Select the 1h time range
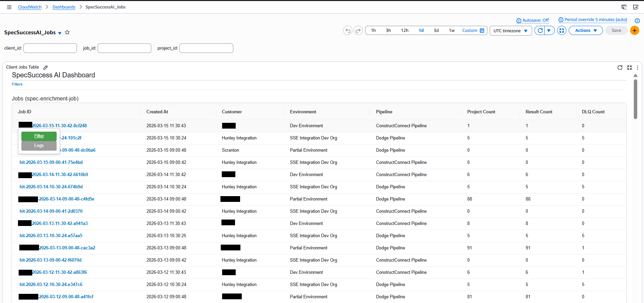 [373, 31]
